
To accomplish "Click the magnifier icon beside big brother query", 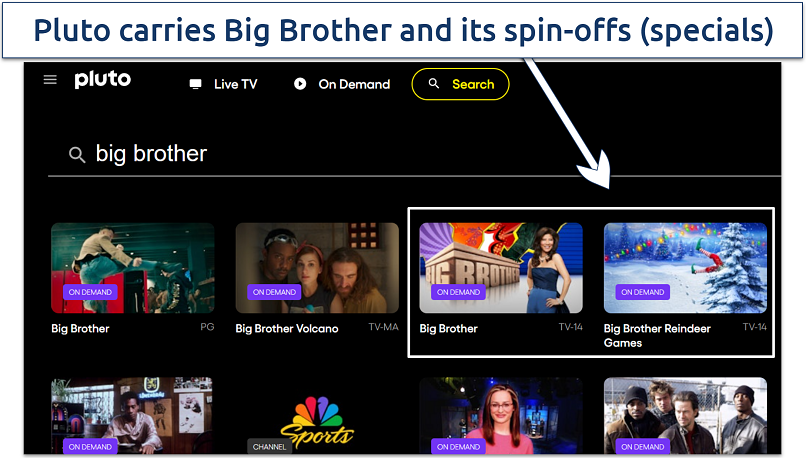I will (x=77, y=154).
